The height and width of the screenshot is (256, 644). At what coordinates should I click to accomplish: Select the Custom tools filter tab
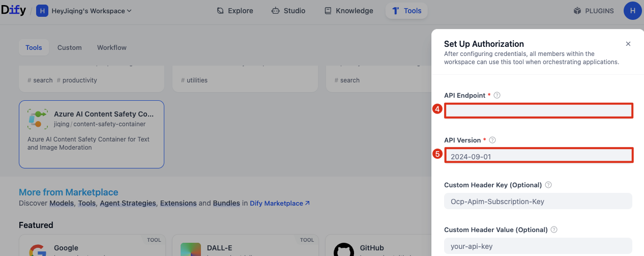coord(69,47)
